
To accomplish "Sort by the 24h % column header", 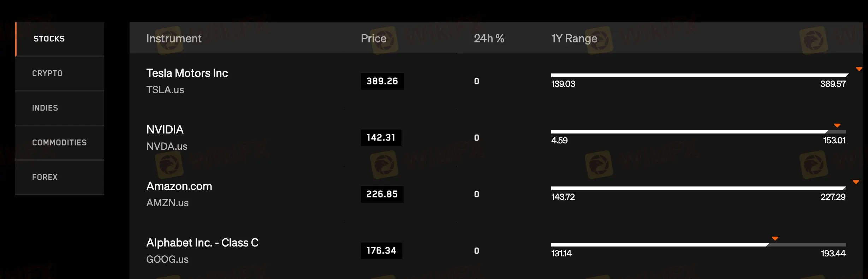I will (489, 38).
